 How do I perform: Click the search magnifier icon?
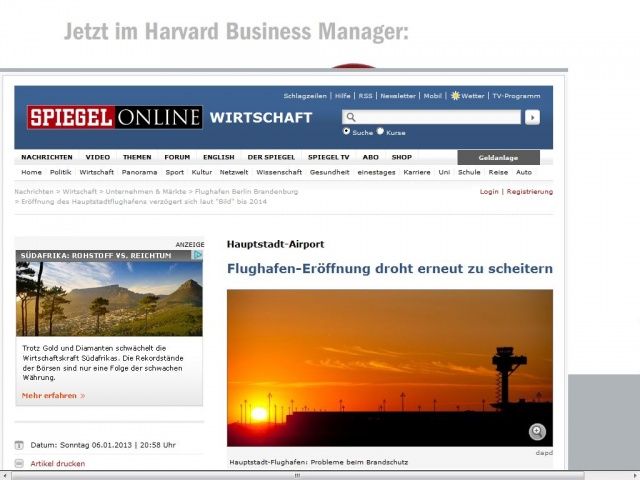click(351, 118)
